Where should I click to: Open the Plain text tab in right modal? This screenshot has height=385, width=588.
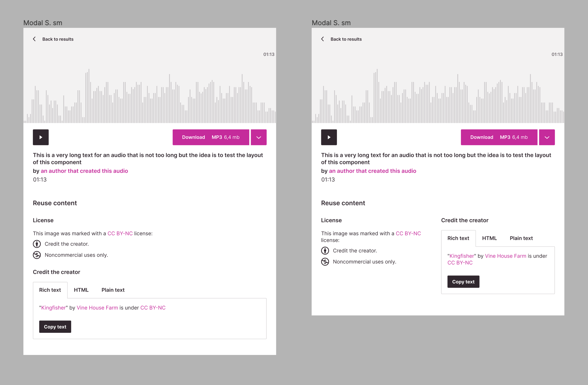tap(521, 238)
